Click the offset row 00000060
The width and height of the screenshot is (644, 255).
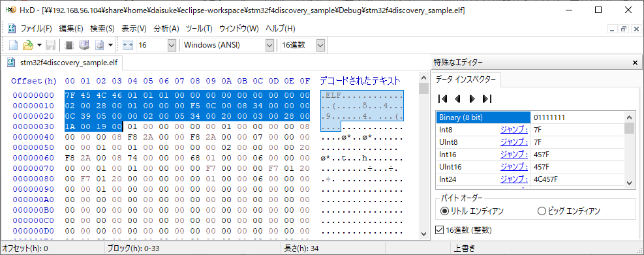[x=33, y=158]
